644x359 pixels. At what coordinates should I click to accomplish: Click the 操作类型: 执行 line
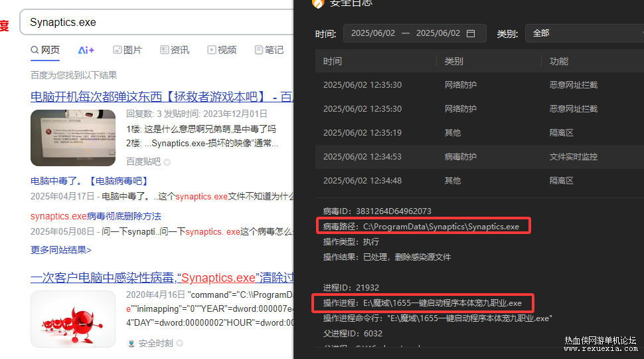(x=351, y=242)
